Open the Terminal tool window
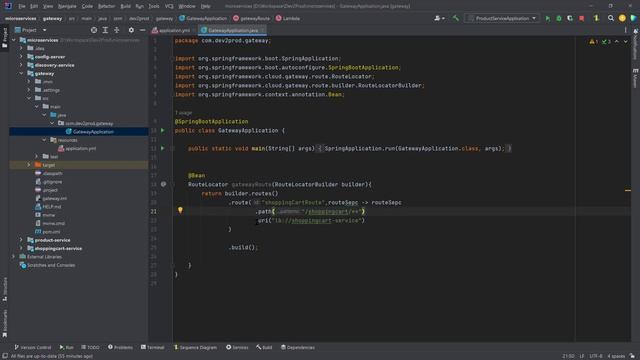Viewport: 640px width, 360px height. pos(153,347)
